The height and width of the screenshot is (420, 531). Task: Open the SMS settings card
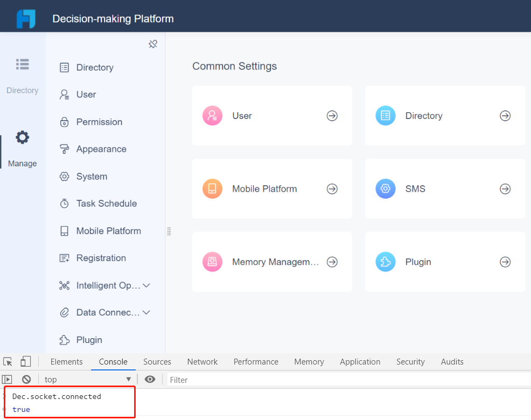tap(445, 188)
